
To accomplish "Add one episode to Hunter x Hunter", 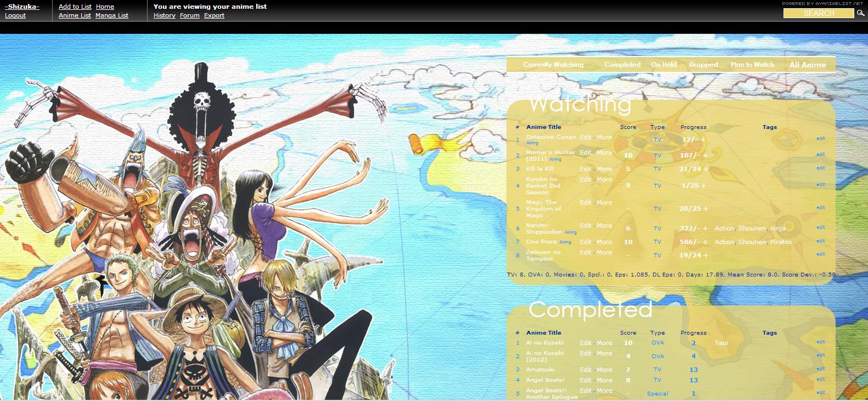I will point(705,155).
